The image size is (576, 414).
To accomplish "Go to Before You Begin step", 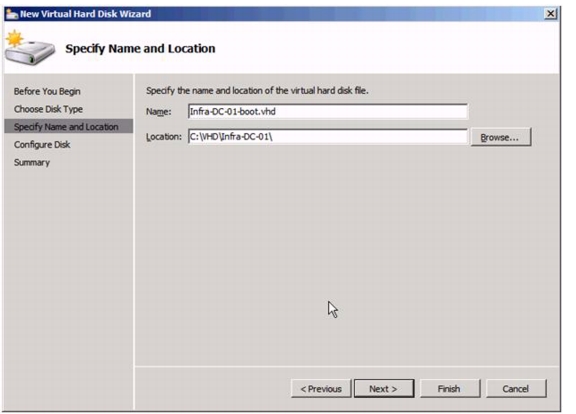I will (47, 91).
